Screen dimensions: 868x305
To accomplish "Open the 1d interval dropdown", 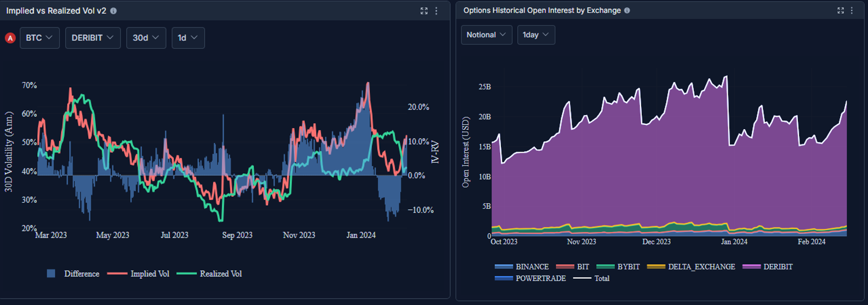I will point(188,38).
